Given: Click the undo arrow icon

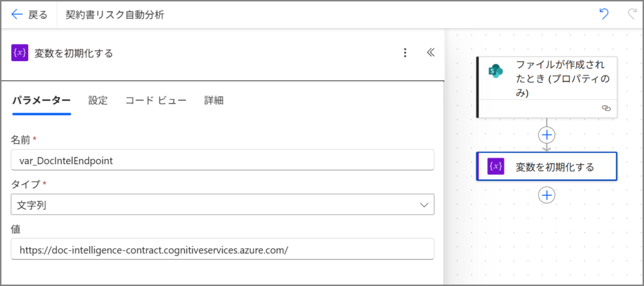Looking at the screenshot, I should (x=604, y=14).
